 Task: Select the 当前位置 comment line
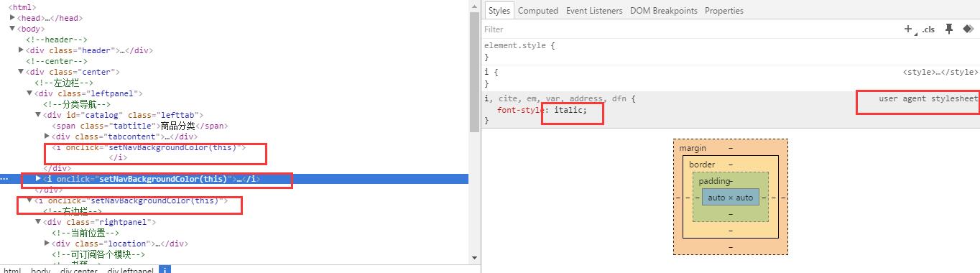[x=85, y=233]
